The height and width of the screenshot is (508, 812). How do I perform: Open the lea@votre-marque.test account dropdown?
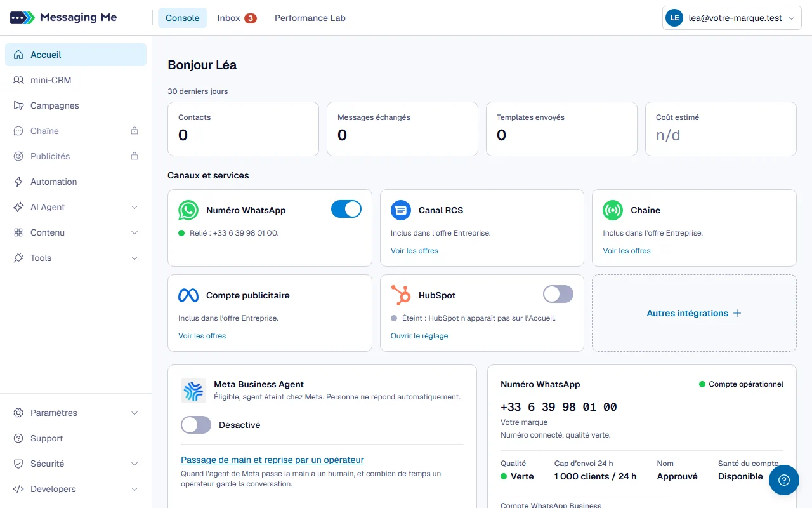[x=732, y=18]
